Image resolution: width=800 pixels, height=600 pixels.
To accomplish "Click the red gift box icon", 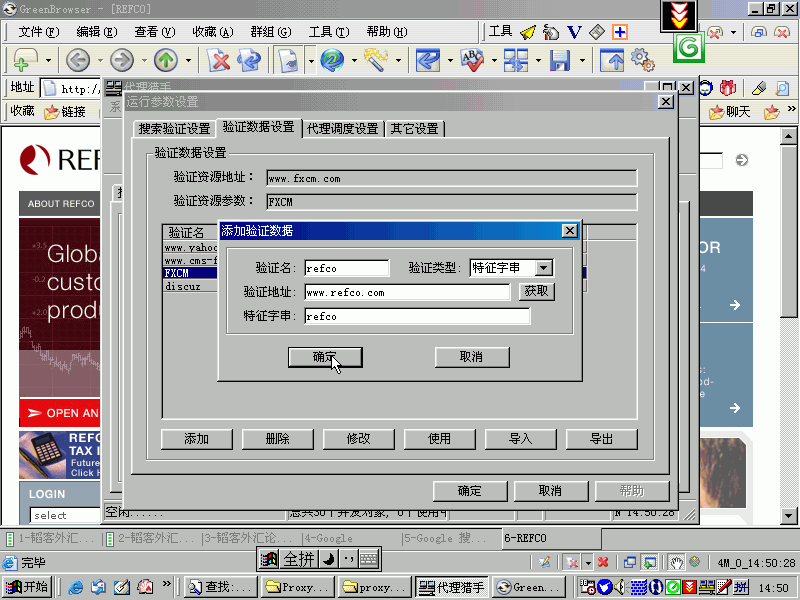I will [x=728, y=88].
